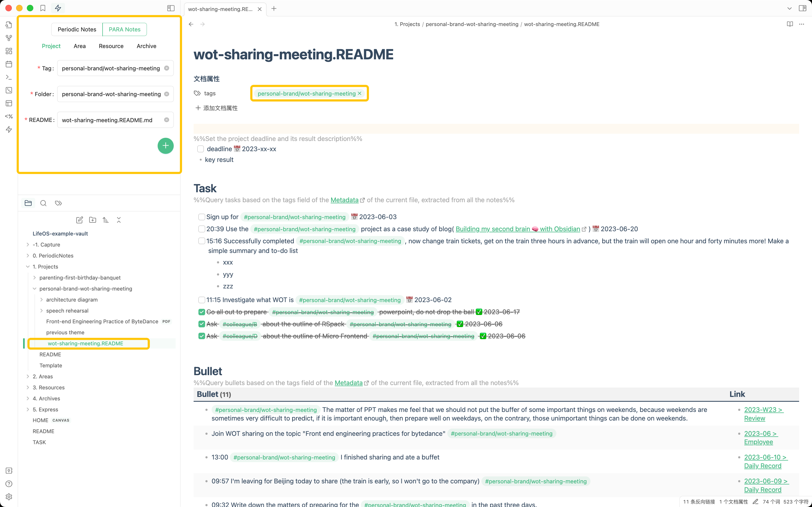
Task: Click the new note icon in explorer
Action: pos(79,220)
